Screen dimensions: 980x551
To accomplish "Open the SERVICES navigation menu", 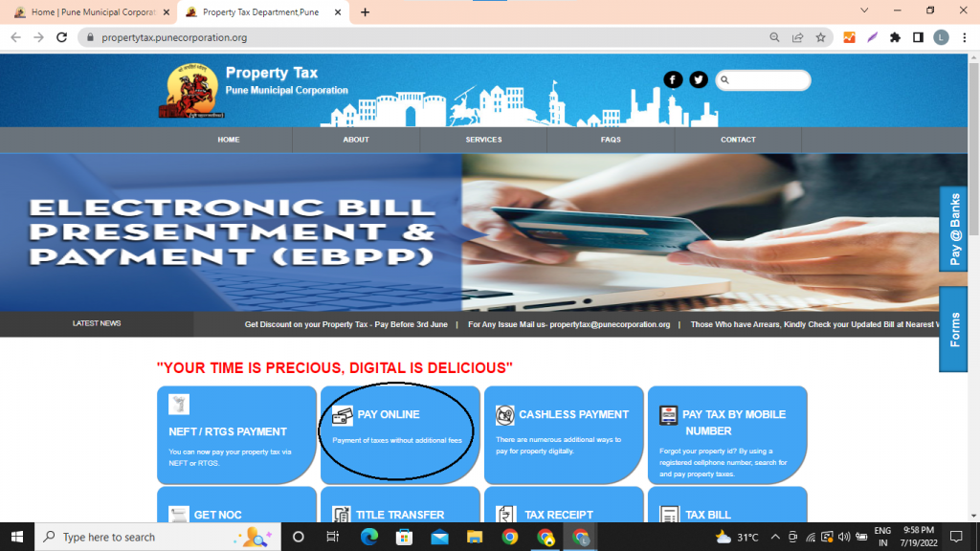I will point(483,139).
